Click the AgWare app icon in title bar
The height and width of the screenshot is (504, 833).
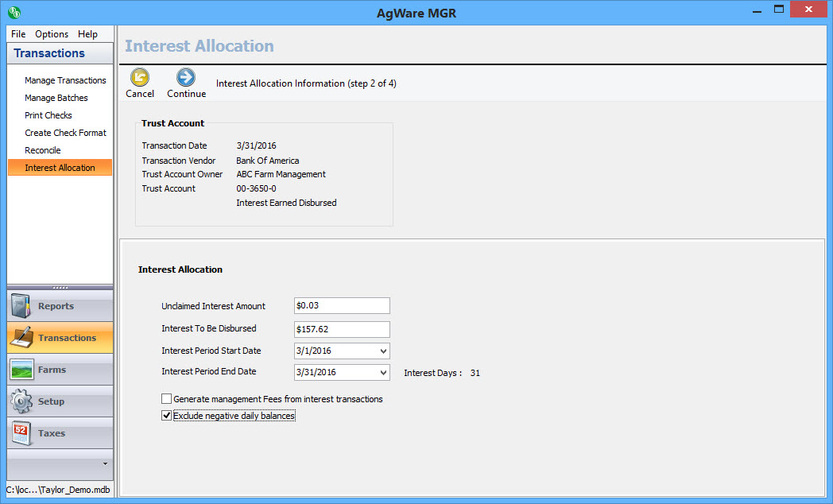tap(14, 12)
